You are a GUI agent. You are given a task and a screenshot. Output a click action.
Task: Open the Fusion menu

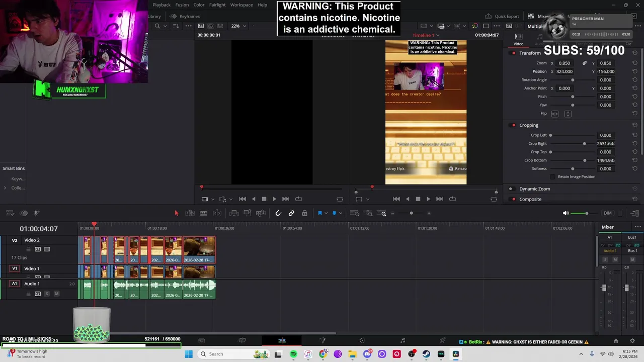pos(182,5)
